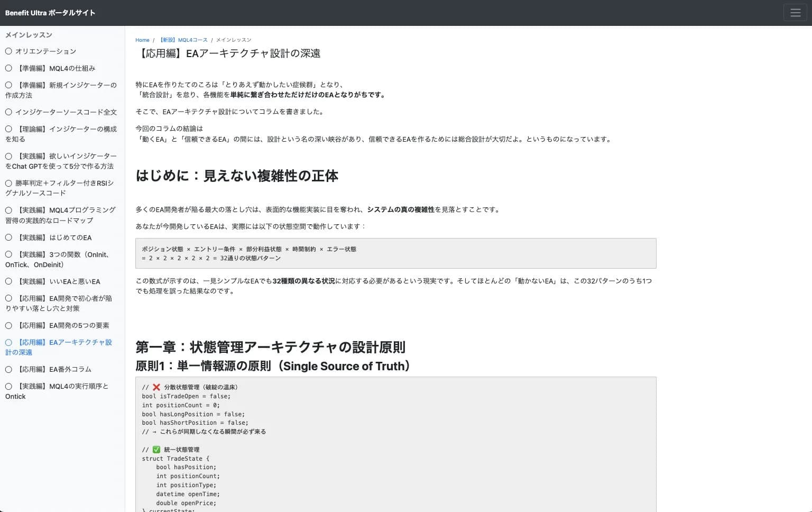Image resolution: width=812 pixels, height=512 pixels.
Task: Click the circle icon beside 【実践編】いいEAと悪いEA
Action: [x=8, y=281]
